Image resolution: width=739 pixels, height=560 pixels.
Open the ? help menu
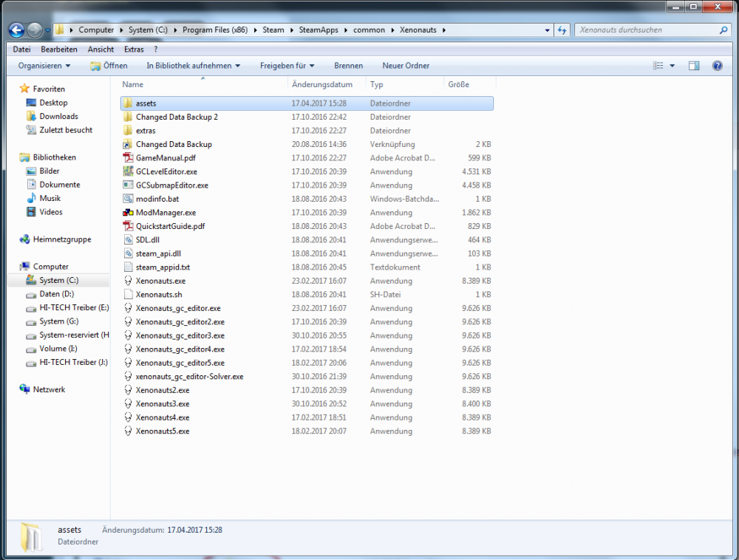tap(155, 49)
